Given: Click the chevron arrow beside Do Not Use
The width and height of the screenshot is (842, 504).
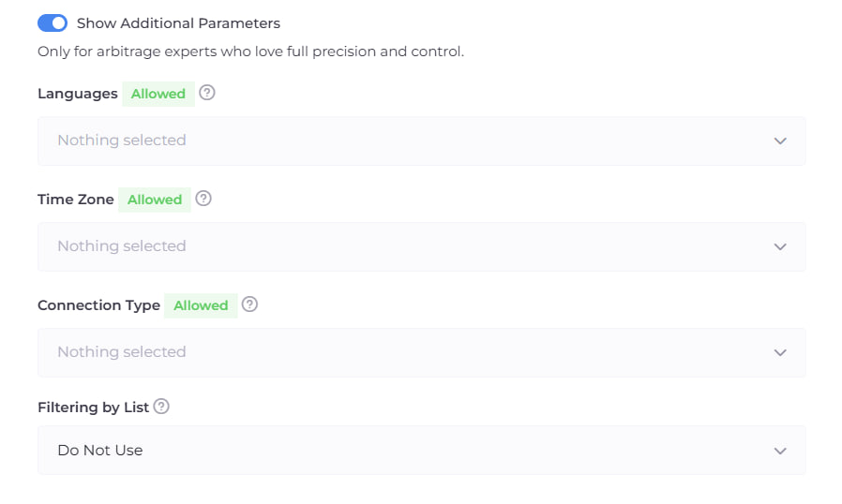Looking at the screenshot, I should tap(779, 451).
